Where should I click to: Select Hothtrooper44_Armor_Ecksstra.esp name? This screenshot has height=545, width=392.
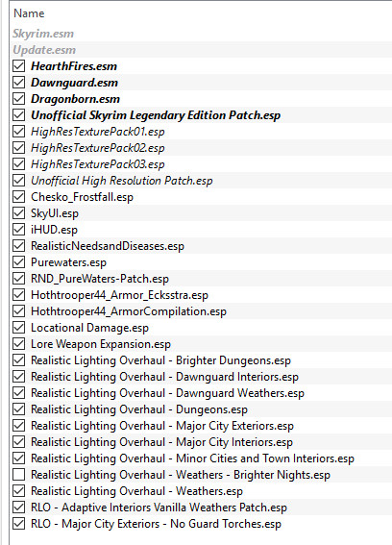click(x=119, y=295)
